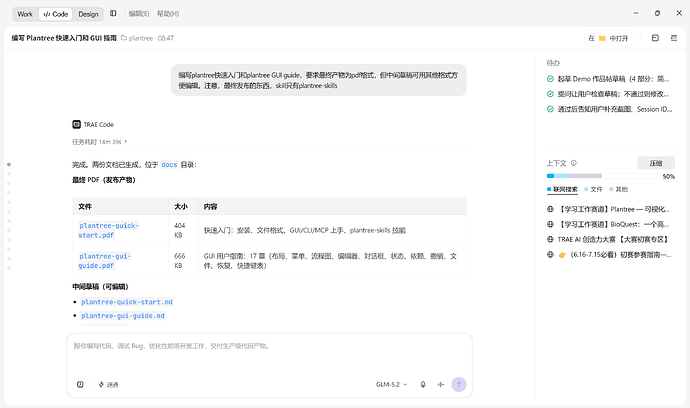
Task: Click globe icon of Plantree 学习工作赛道 source
Action: point(550,209)
